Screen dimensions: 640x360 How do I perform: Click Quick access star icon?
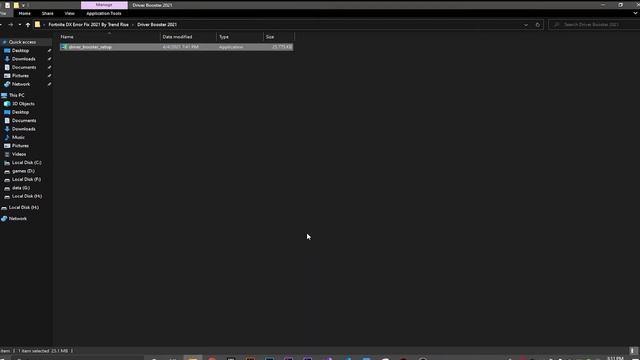(x=4, y=42)
